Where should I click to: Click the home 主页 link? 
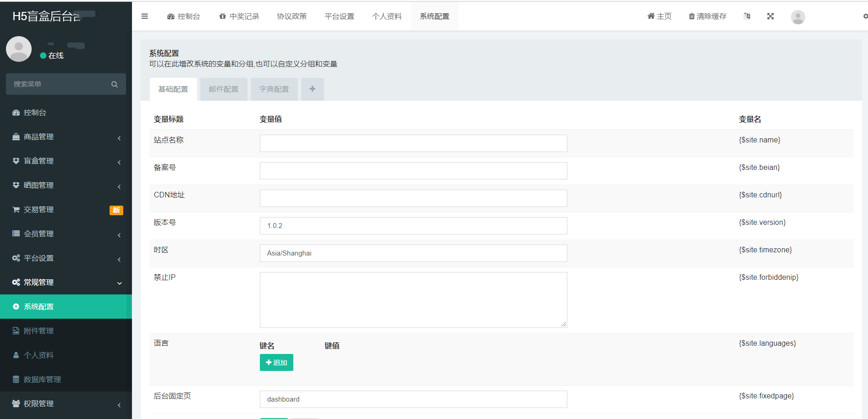point(659,16)
